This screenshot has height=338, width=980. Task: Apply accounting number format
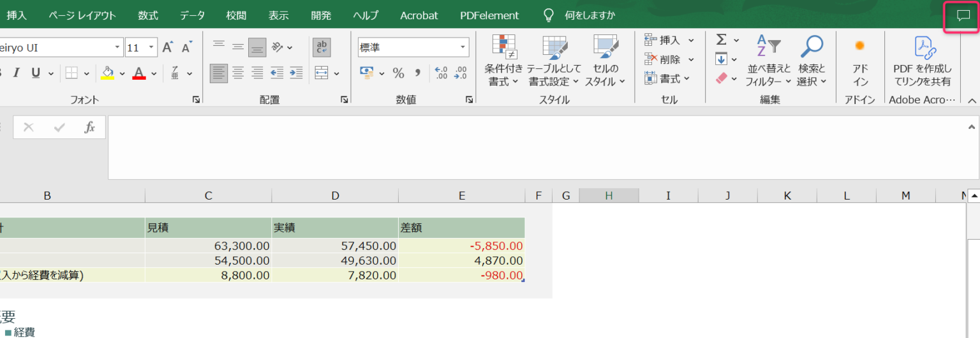tap(366, 73)
